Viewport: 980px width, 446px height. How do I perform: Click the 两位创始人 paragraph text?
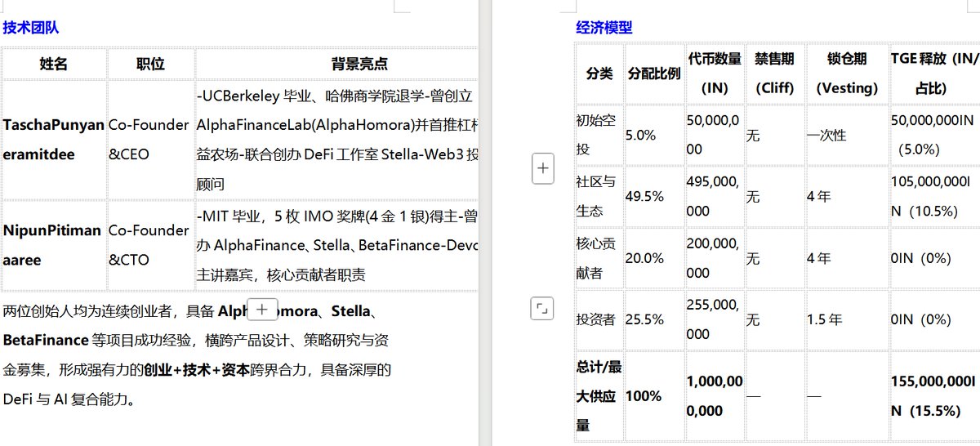[197, 355]
